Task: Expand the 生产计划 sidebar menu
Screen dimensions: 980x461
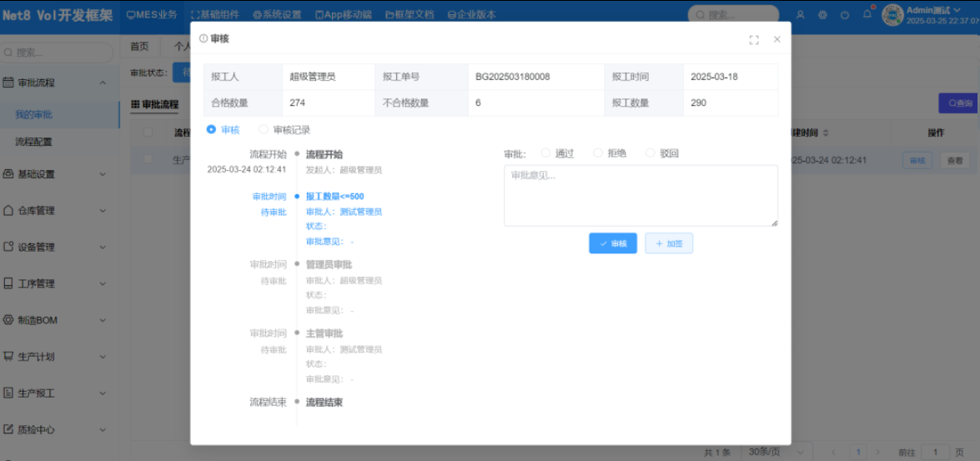Action: pyautogui.click(x=103, y=357)
